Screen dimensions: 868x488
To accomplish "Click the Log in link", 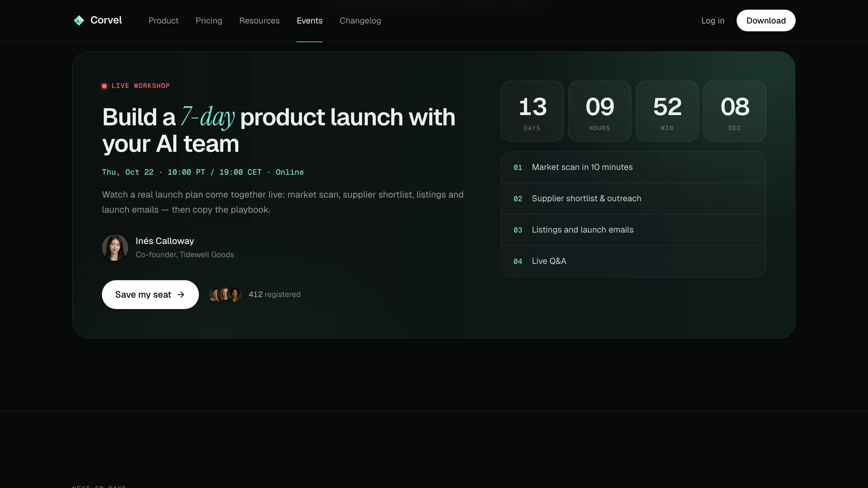I will pyautogui.click(x=713, y=21).
